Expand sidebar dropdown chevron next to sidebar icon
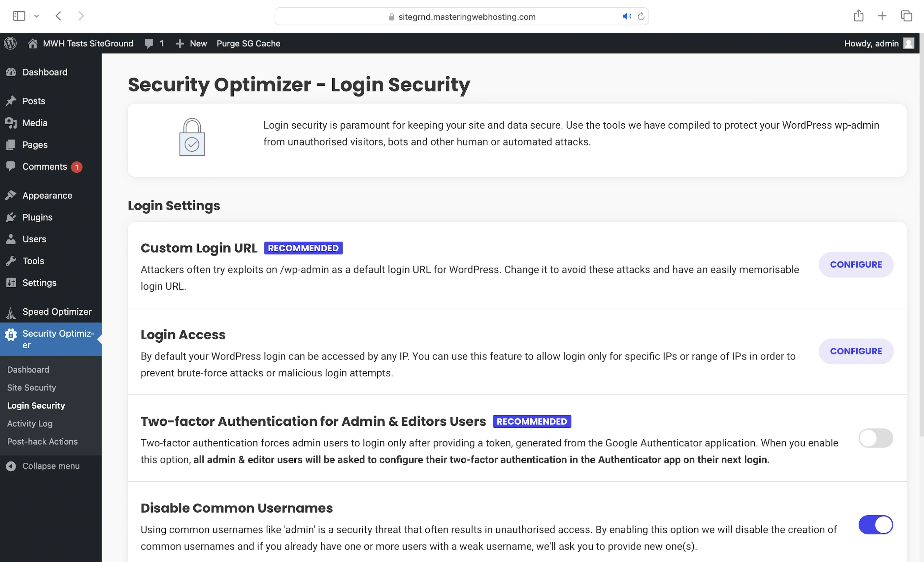The width and height of the screenshot is (924, 562). click(x=36, y=16)
